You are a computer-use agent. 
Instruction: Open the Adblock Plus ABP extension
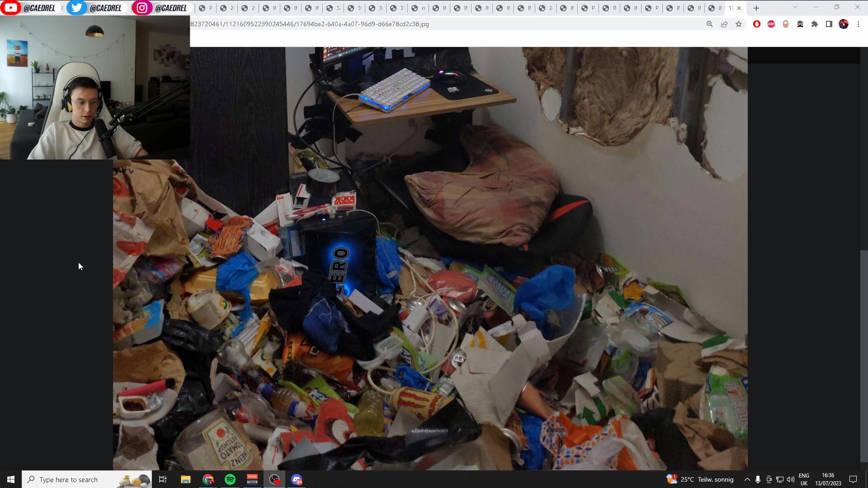pos(771,24)
